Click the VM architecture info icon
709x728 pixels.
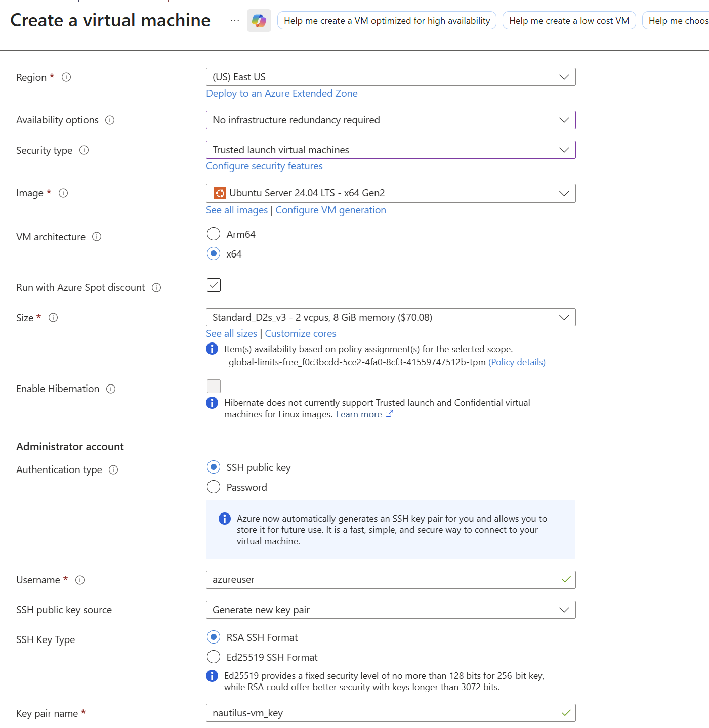coord(97,237)
